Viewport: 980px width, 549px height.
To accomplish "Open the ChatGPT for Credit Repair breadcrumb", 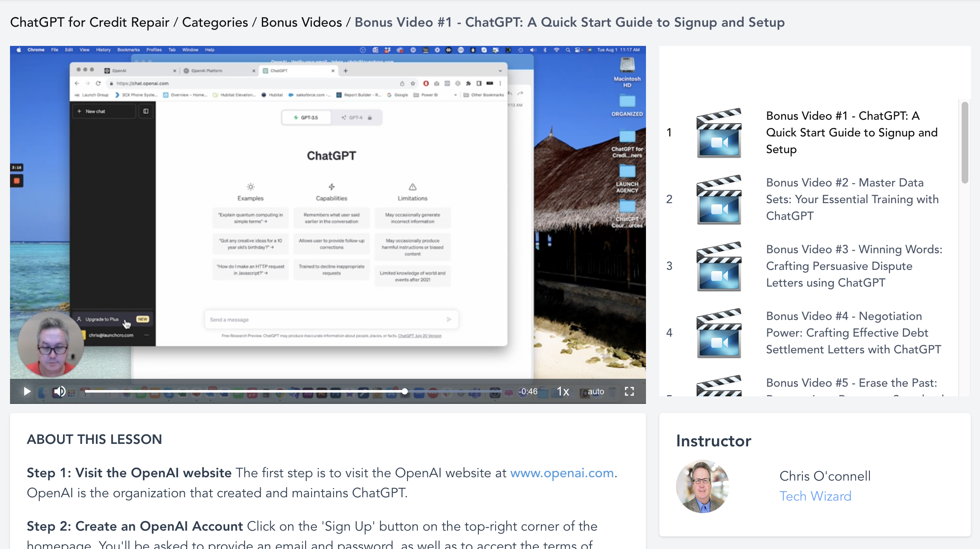I will [x=90, y=22].
